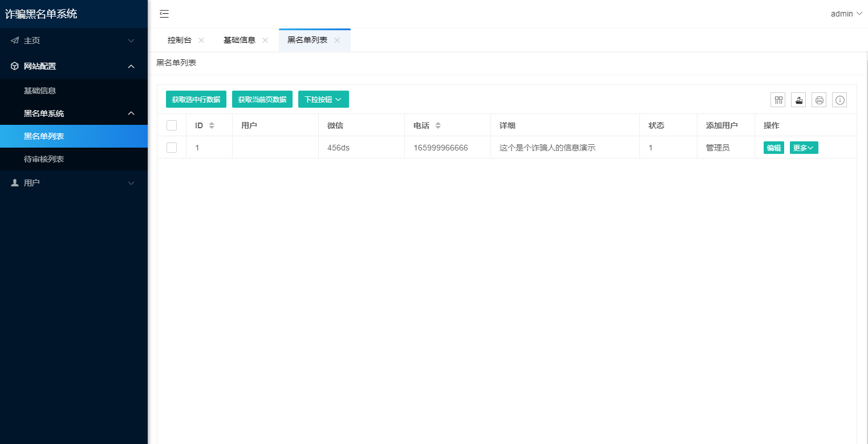This screenshot has width=868, height=444.
Task: Click the 用户 menu label
Action: (32, 183)
